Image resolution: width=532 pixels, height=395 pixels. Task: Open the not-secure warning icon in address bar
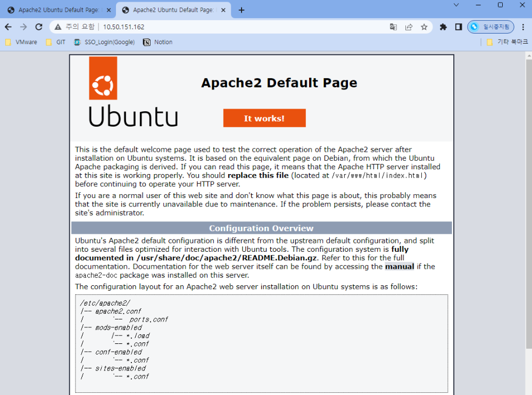point(58,27)
